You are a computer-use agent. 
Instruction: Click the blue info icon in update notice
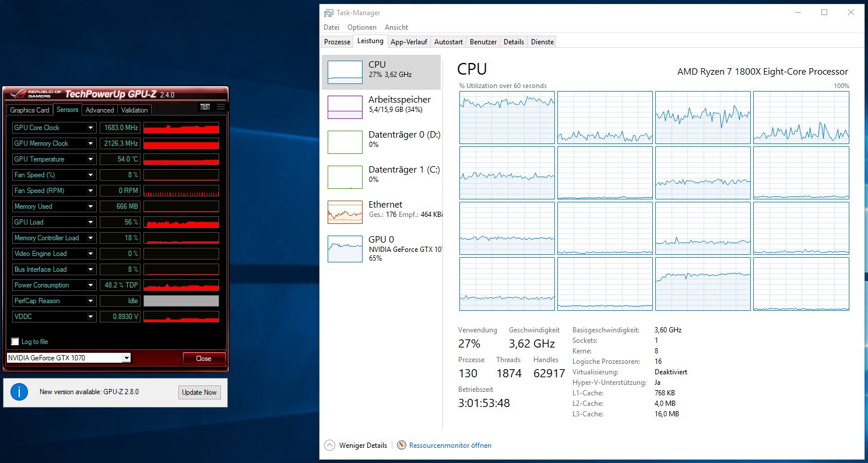[x=19, y=392]
